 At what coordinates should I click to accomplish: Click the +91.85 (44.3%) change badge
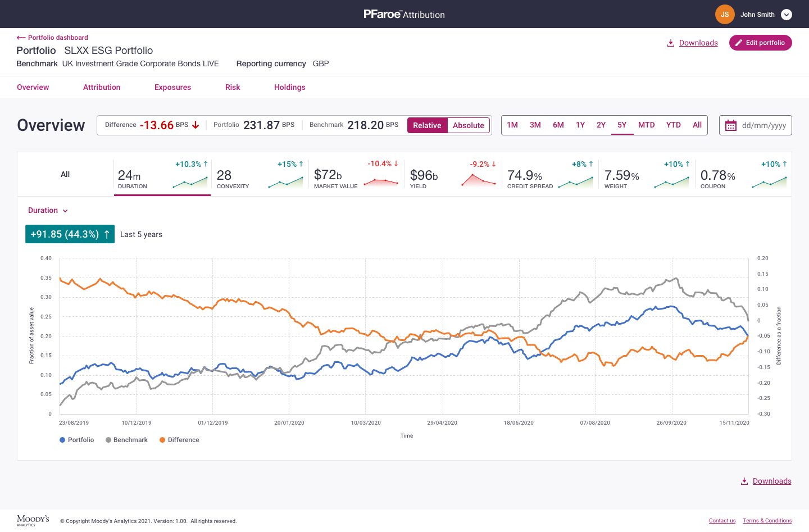point(70,234)
